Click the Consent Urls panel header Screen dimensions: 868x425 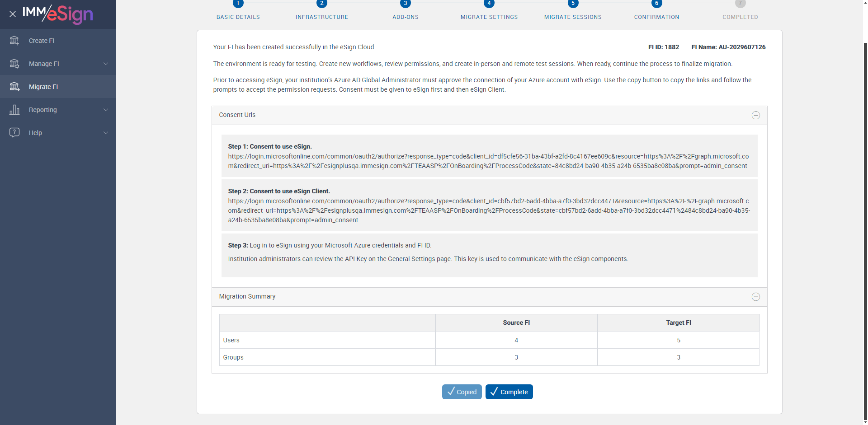(x=490, y=115)
